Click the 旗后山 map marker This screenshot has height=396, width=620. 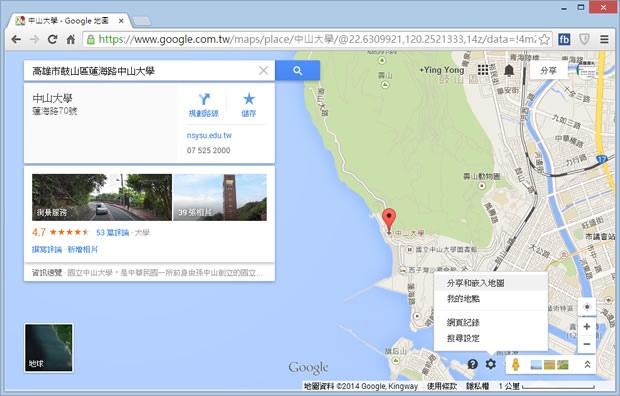396,360
